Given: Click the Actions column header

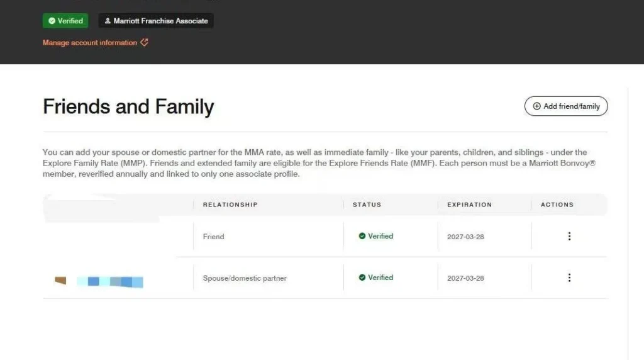Looking at the screenshot, I should click(557, 205).
